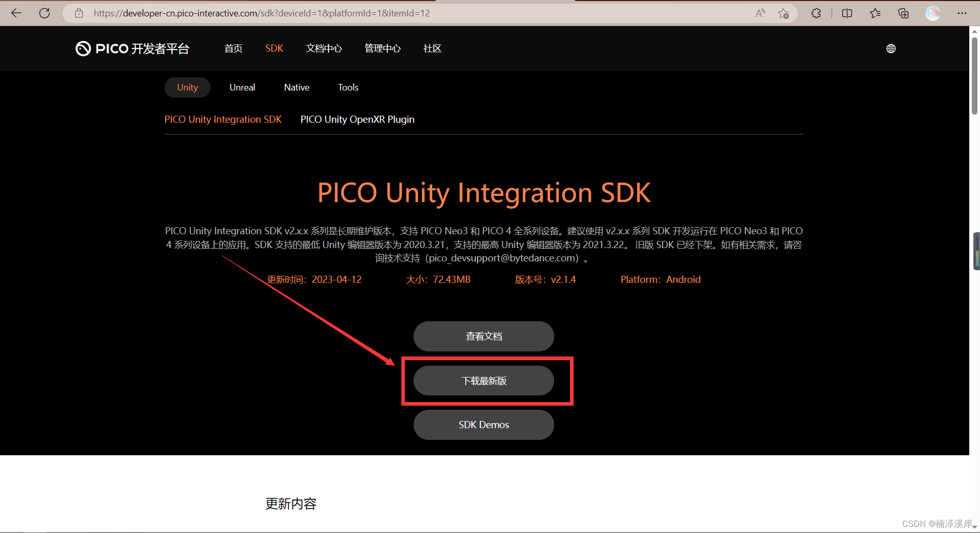Open the browser extensions puzzle icon
The width and height of the screenshot is (980, 533).
click(x=816, y=13)
